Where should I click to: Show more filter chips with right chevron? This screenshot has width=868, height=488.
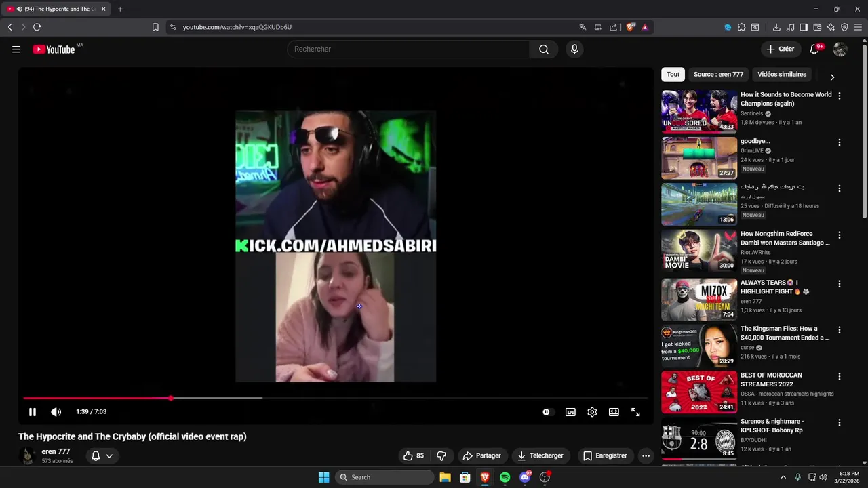pos(832,77)
